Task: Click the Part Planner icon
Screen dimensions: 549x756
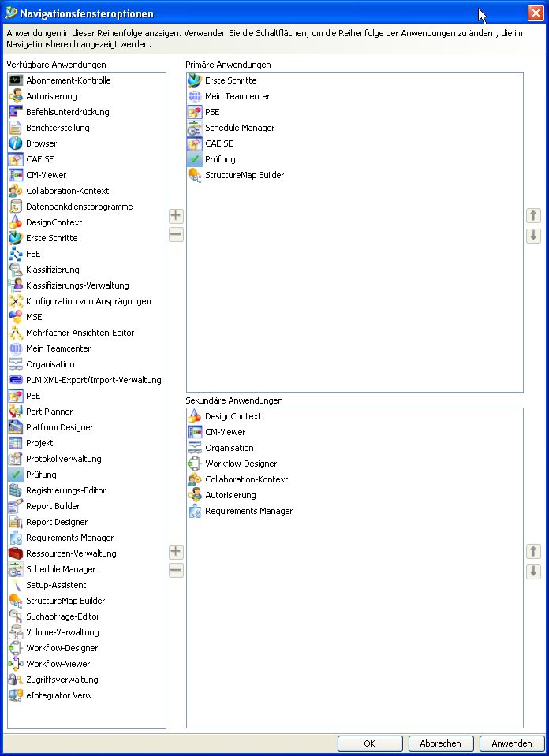Action: (16, 412)
